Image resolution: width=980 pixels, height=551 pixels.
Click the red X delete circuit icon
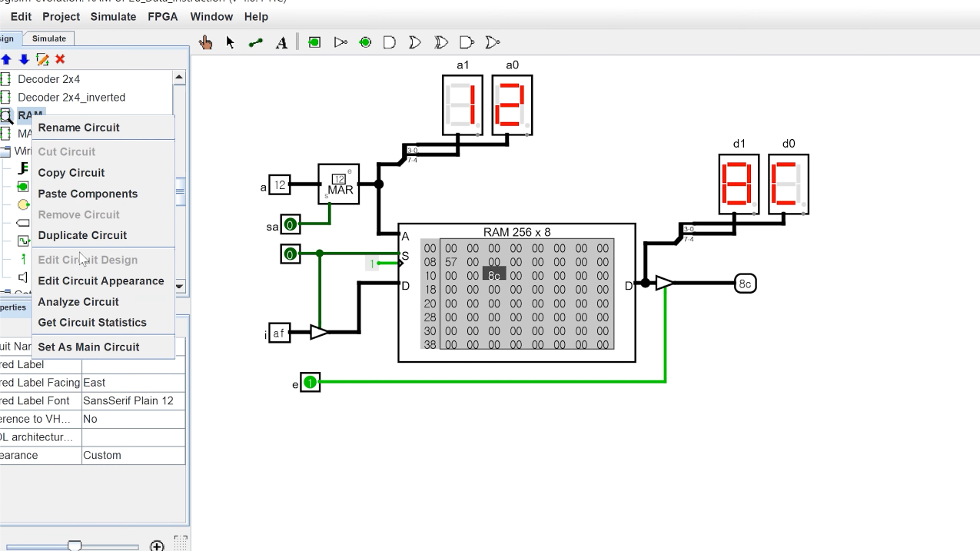pyautogui.click(x=60, y=59)
